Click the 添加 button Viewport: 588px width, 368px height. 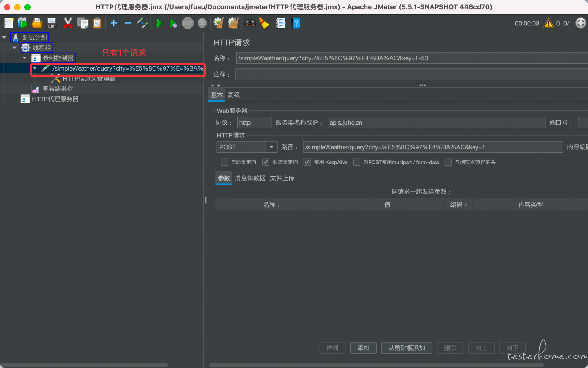363,348
